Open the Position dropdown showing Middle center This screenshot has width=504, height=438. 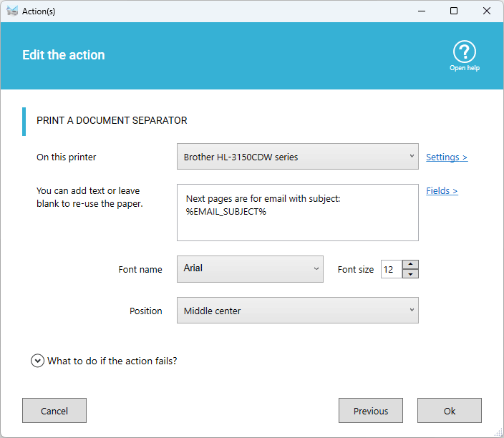[x=297, y=311]
